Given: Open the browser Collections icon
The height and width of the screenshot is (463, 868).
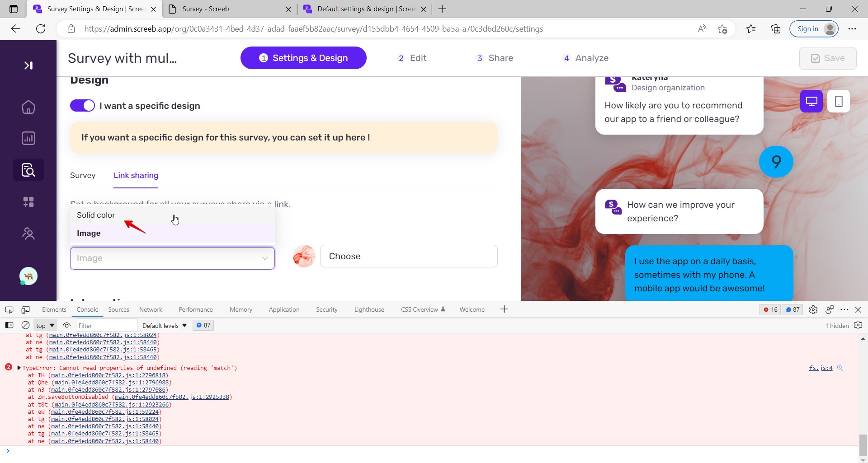Looking at the screenshot, I should pyautogui.click(x=776, y=29).
